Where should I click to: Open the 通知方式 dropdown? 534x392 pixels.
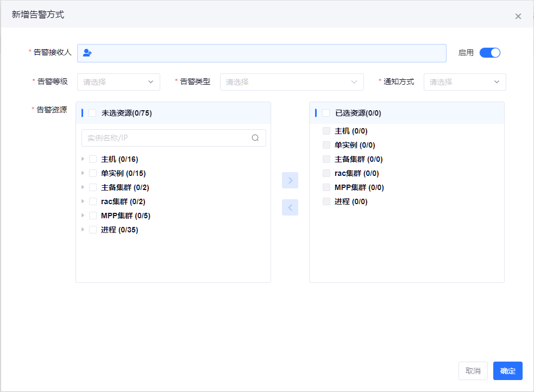coord(464,82)
